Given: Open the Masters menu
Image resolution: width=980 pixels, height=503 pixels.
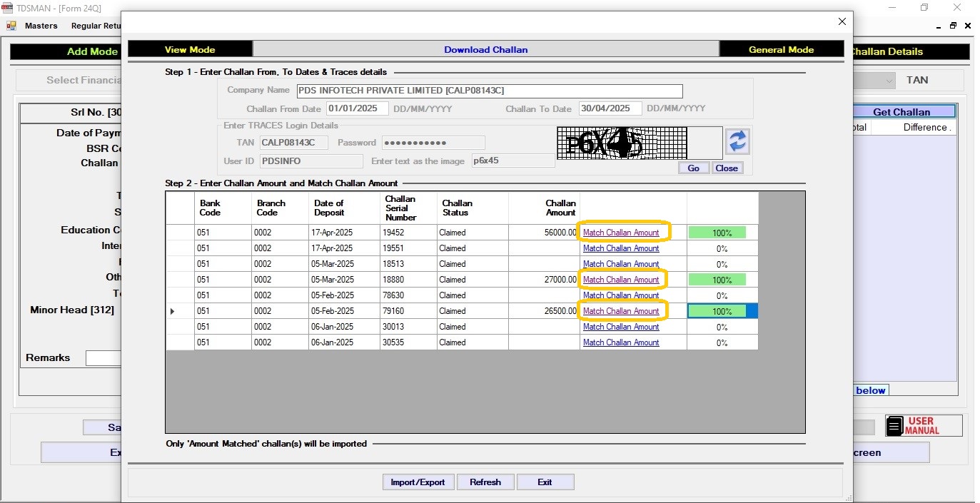Looking at the screenshot, I should (41, 26).
